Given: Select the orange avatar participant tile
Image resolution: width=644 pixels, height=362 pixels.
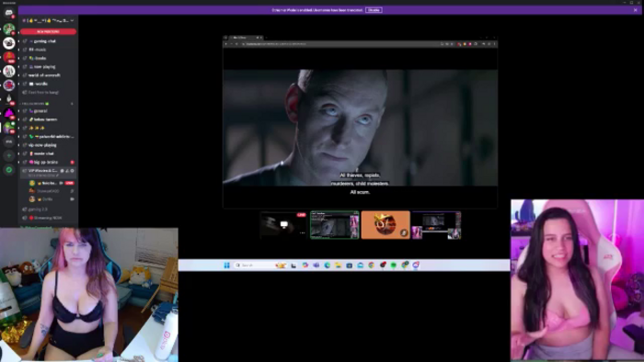Looking at the screenshot, I should [385, 225].
